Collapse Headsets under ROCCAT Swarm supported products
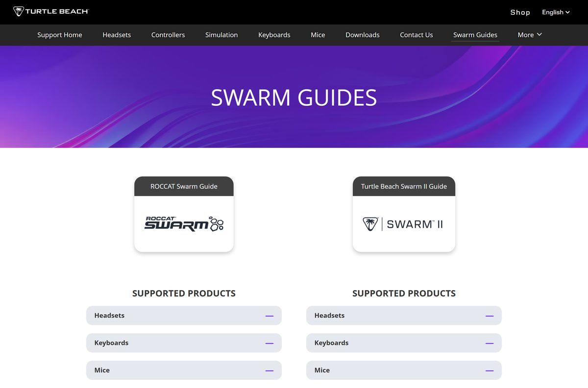Viewport: 588px width, 388px height. point(184,315)
